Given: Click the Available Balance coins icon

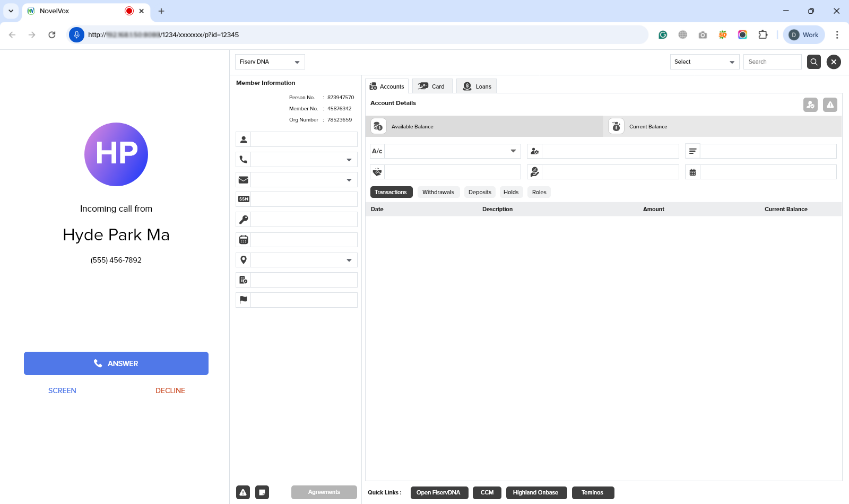Looking at the screenshot, I should point(378,126).
